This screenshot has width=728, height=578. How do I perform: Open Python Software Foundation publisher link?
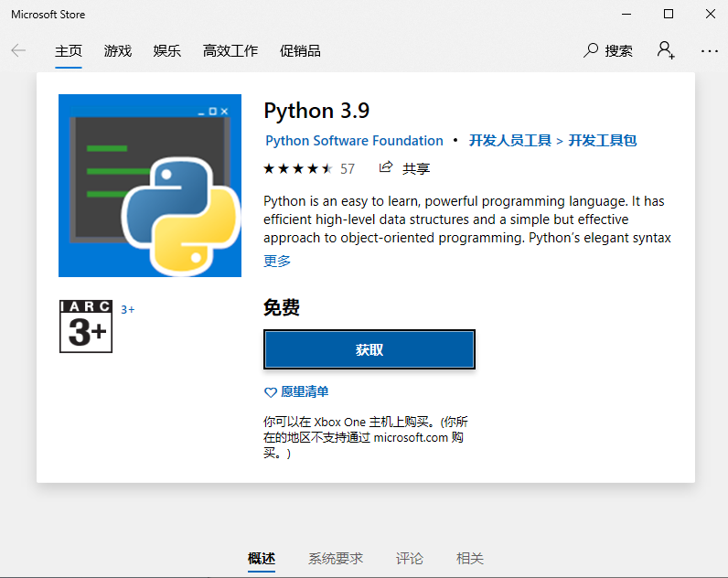(354, 141)
